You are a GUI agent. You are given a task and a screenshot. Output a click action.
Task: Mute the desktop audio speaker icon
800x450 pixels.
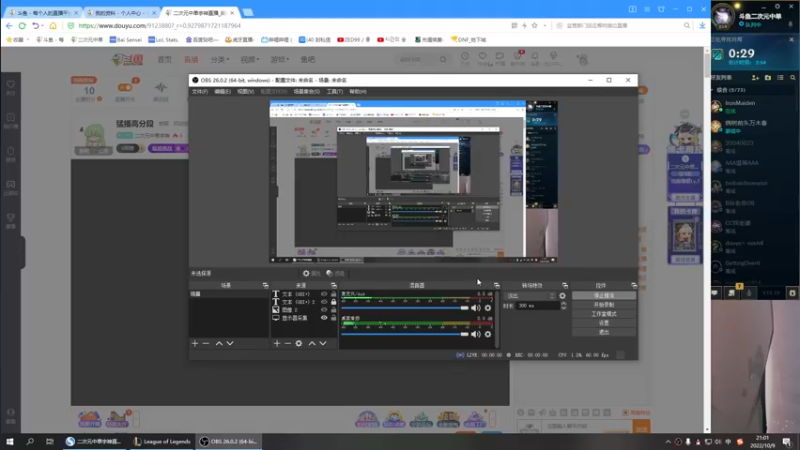point(476,334)
